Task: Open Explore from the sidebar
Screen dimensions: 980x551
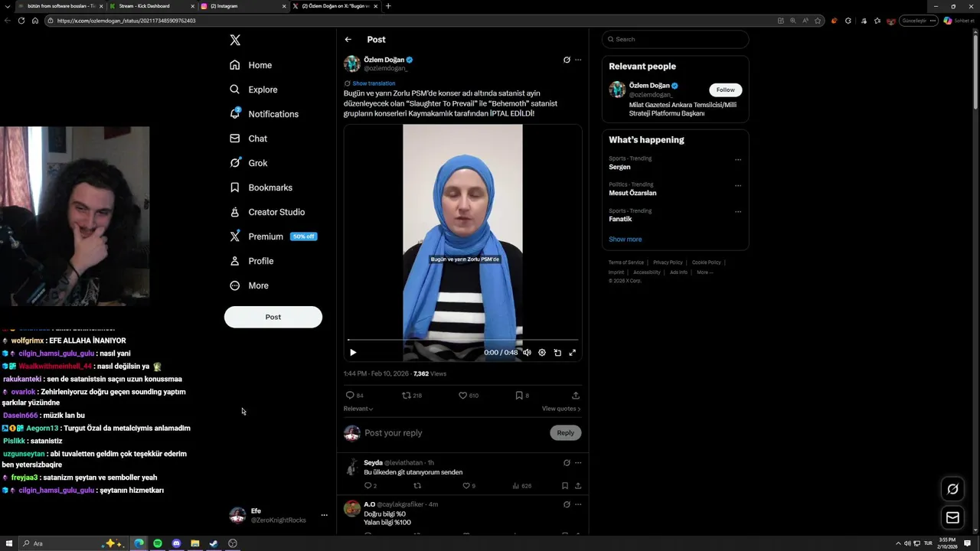Action: 254,90
